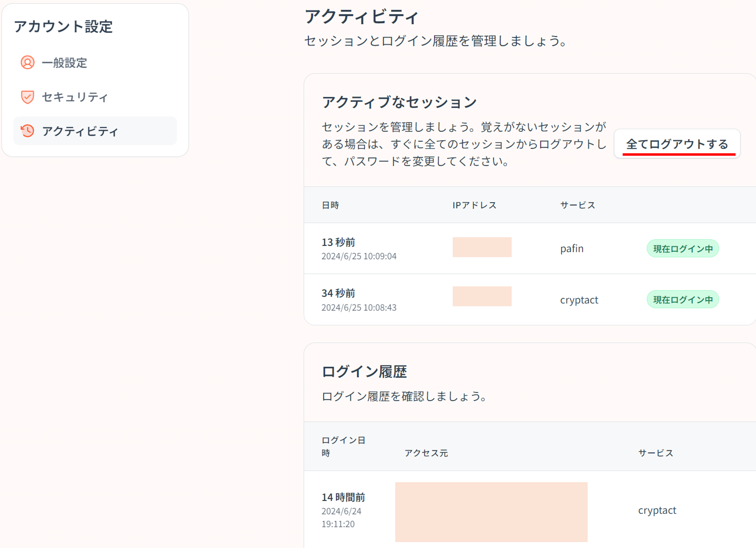Click the アクティビティ page title
This screenshot has height=548, width=756.
[361, 16]
